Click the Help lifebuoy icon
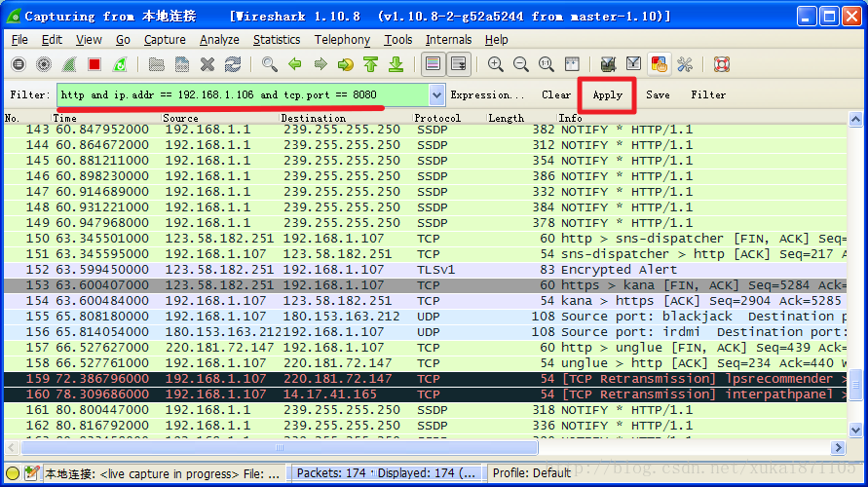868x487 pixels. point(721,64)
